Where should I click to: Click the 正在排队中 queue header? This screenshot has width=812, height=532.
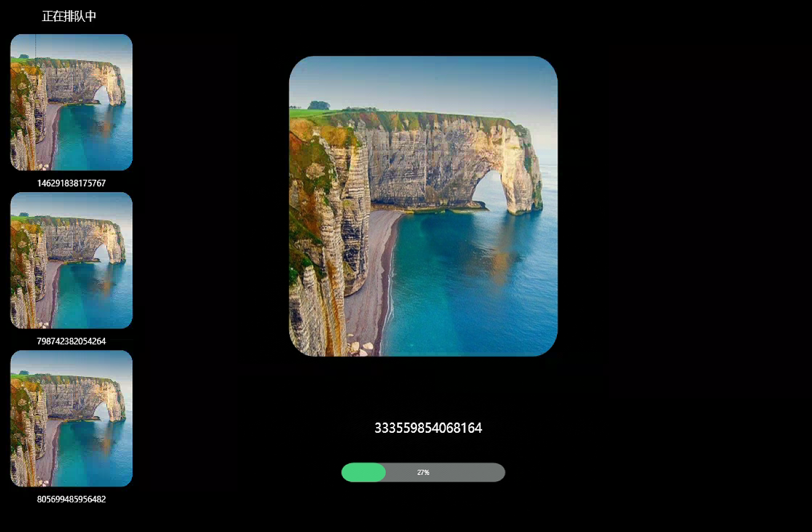click(69, 17)
